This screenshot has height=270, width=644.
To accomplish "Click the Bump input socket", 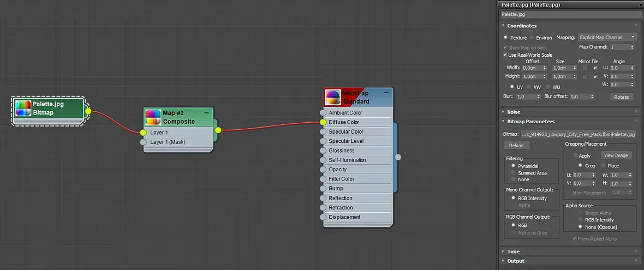I will (323, 188).
